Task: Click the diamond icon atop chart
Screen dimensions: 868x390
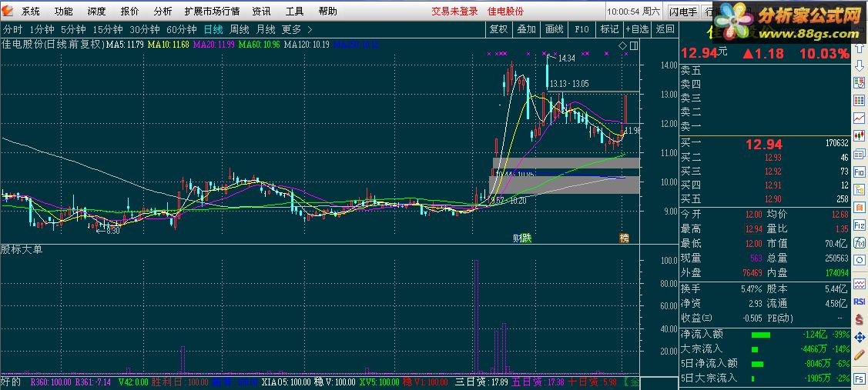Action: coord(622,45)
